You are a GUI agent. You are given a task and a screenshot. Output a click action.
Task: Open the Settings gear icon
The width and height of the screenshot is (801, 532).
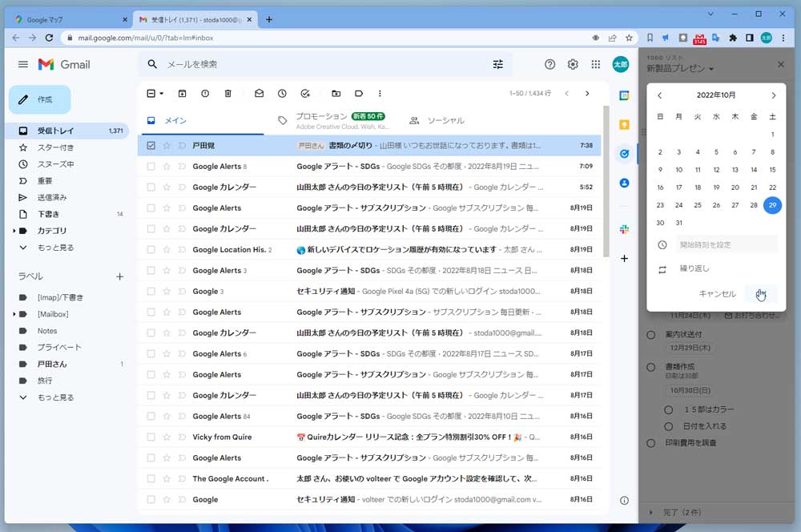573,64
